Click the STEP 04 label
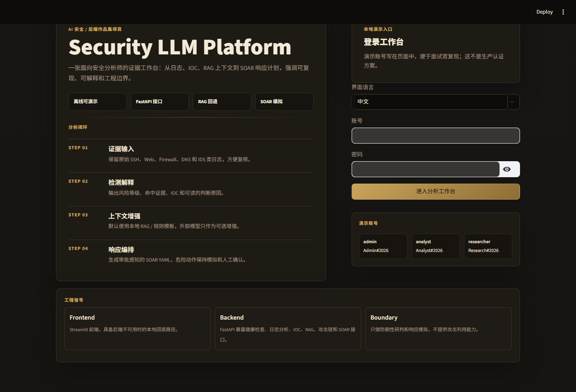Viewport: 576px width, 392px height. (78, 248)
